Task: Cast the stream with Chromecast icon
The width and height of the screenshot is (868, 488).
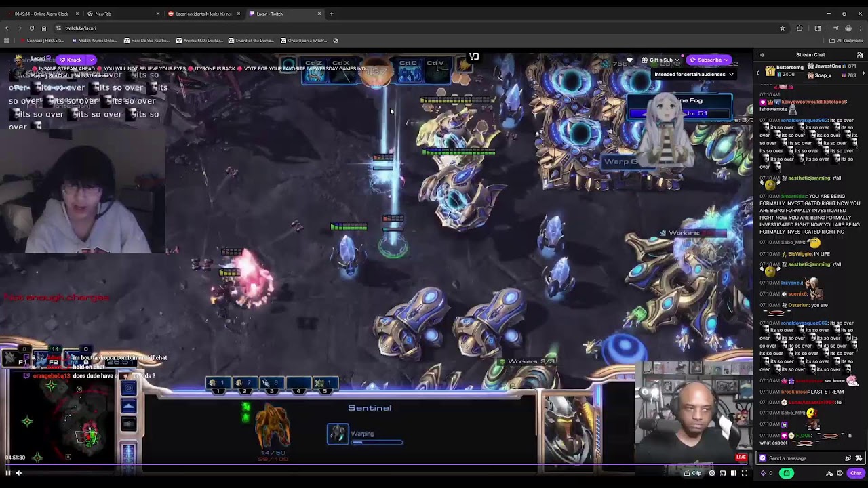Action: (723, 473)
